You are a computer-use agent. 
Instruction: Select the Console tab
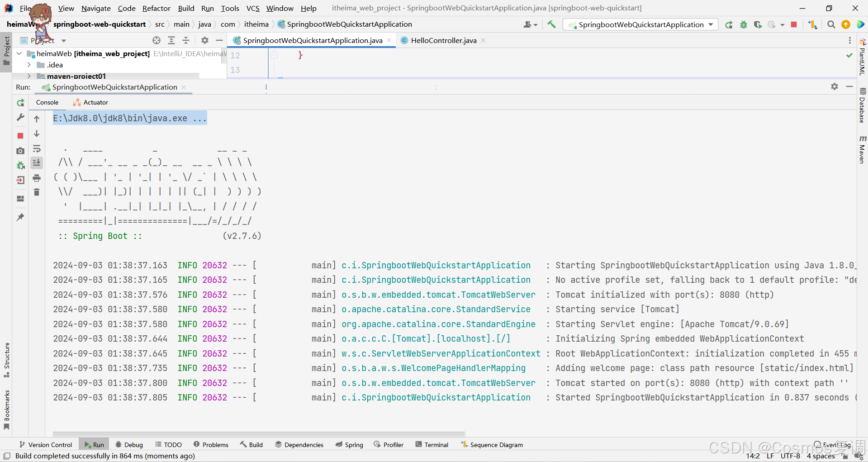(x=47, y=102)
